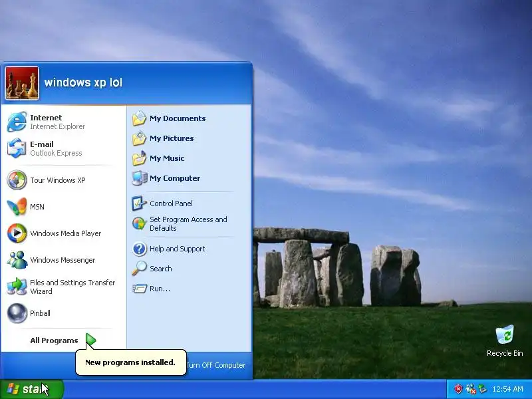The image size is (532, 399).
Task: Start the Windows Media Player icon
Action: 17,233
